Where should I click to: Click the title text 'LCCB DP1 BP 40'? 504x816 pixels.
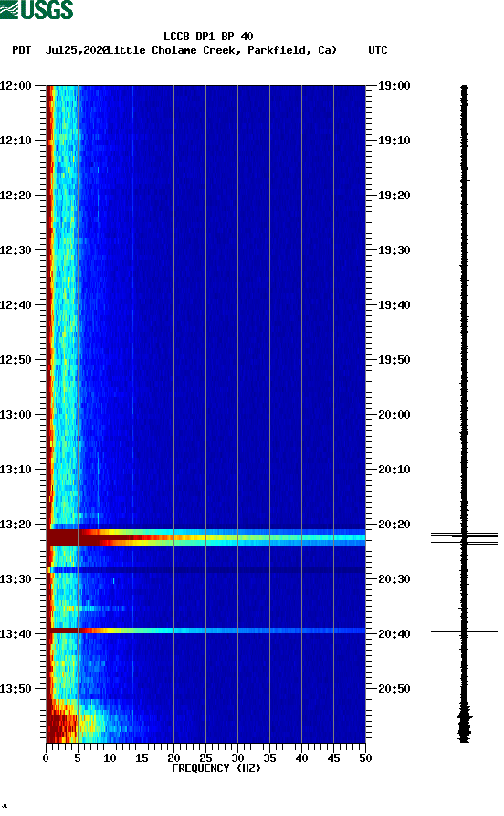[208, 37]
